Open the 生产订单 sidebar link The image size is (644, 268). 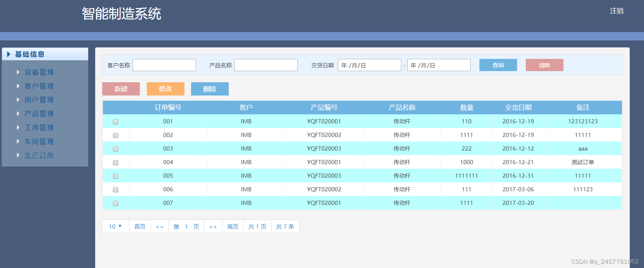click(39, 155)
